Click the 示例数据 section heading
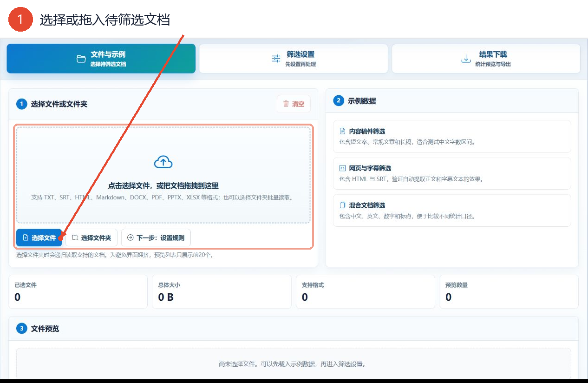Image resolution: width=588 pixels, height=383 pixels. (362, 101)
